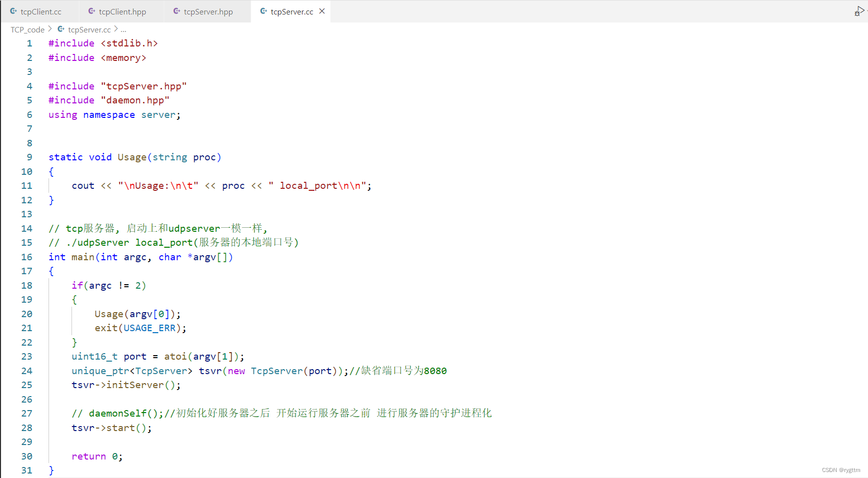868x478 pixels.
Task: Click 'return 0;' on line 30
Action: click(x=97, y=457)
